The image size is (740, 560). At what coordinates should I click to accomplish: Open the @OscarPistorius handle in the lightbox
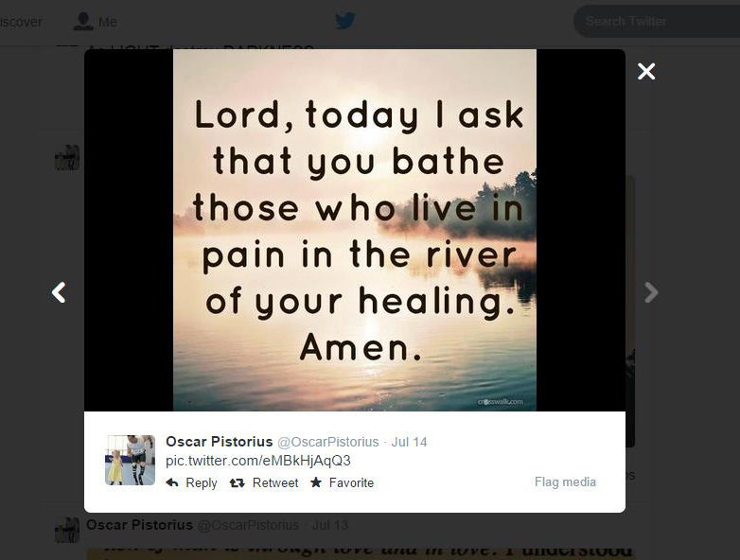(328, 442)
